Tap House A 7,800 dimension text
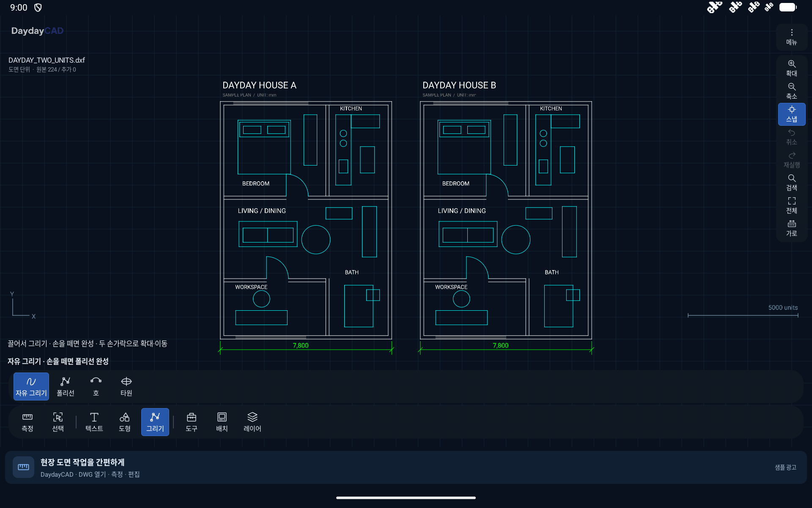 301,345
